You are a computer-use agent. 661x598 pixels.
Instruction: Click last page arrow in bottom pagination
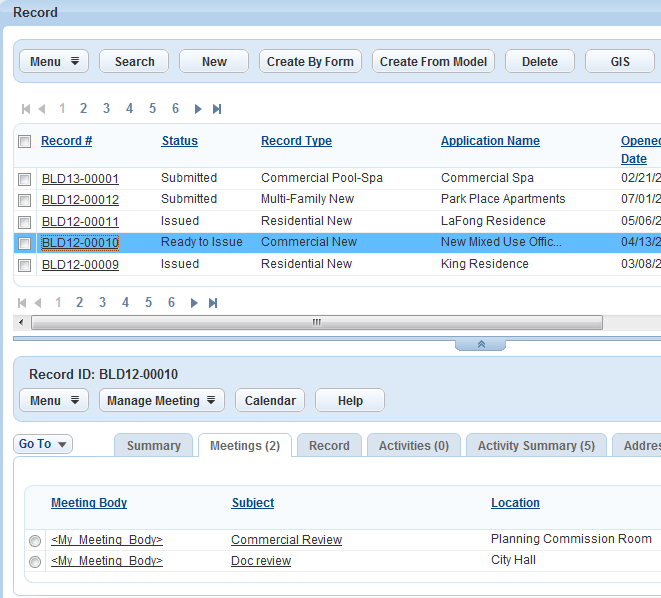click(x=213, y=302)
